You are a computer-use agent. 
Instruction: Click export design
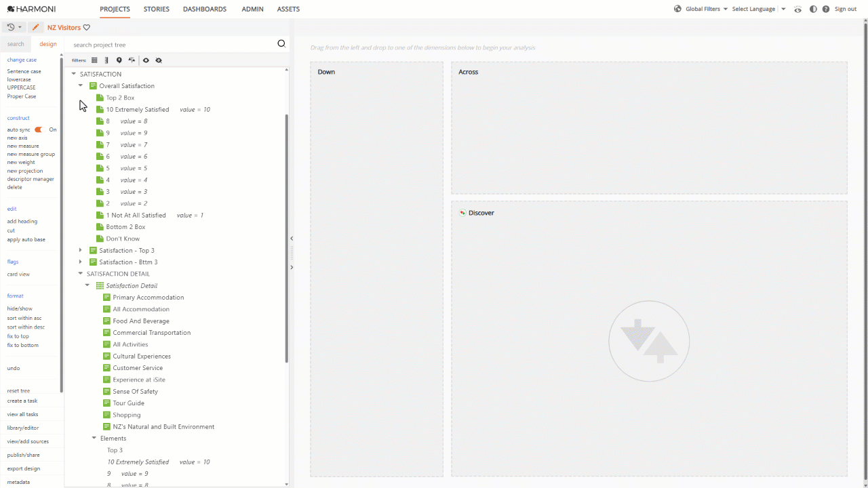pos(24,468)
